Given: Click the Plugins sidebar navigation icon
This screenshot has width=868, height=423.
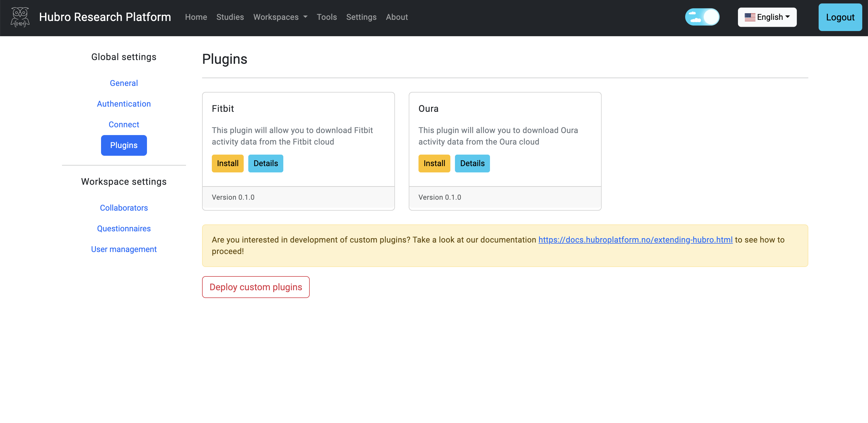Looking at the screenshot, I should coord(123,145).
